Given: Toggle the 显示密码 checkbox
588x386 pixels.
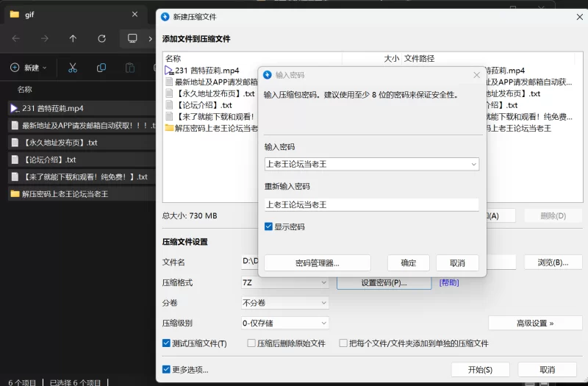Looking at the screenshot, I should click(x=269, y=226).
